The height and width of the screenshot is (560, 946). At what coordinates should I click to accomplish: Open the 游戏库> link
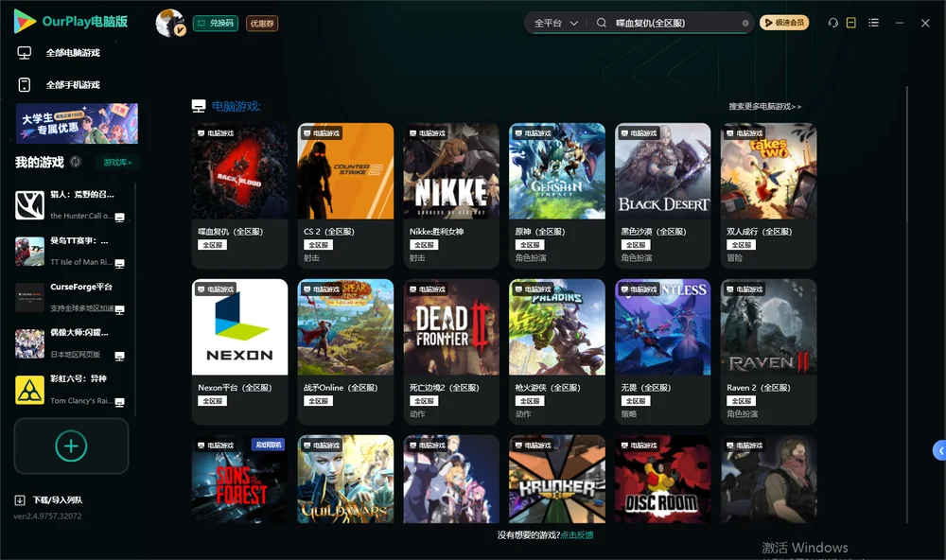[x=117, y=162]
